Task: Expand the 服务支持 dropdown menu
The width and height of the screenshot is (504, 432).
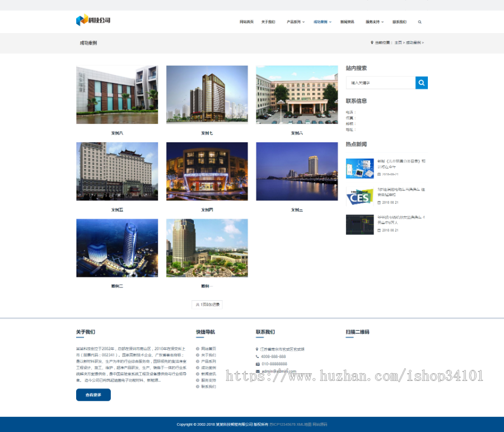Action: (372, 22)
